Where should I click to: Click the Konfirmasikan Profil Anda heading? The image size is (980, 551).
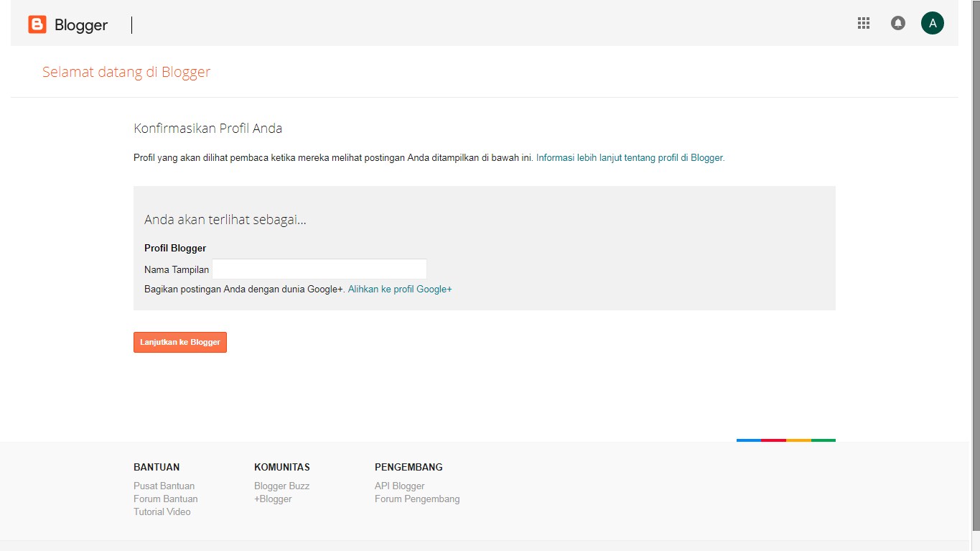(x=207, y=129)
